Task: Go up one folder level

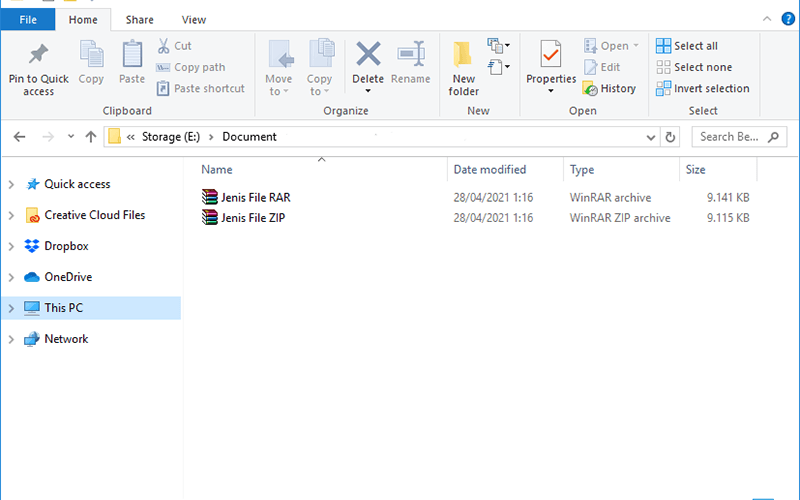Action: pyautogui.click(x=91, y=137)
